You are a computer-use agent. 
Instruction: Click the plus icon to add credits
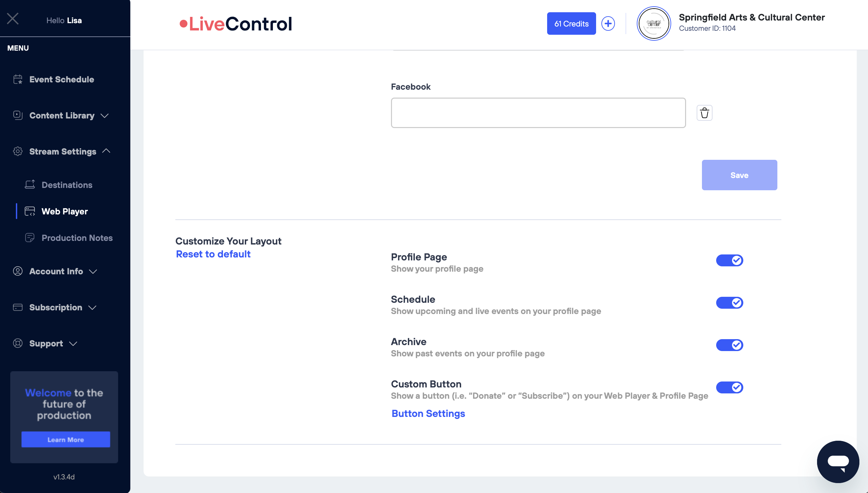608,24
